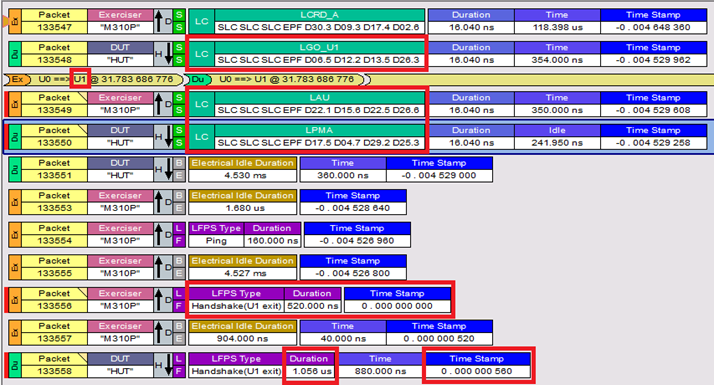Expand packet 133558 via its corner triangle
The width and height of the screenshot is (714, 385).
(83, 357)
